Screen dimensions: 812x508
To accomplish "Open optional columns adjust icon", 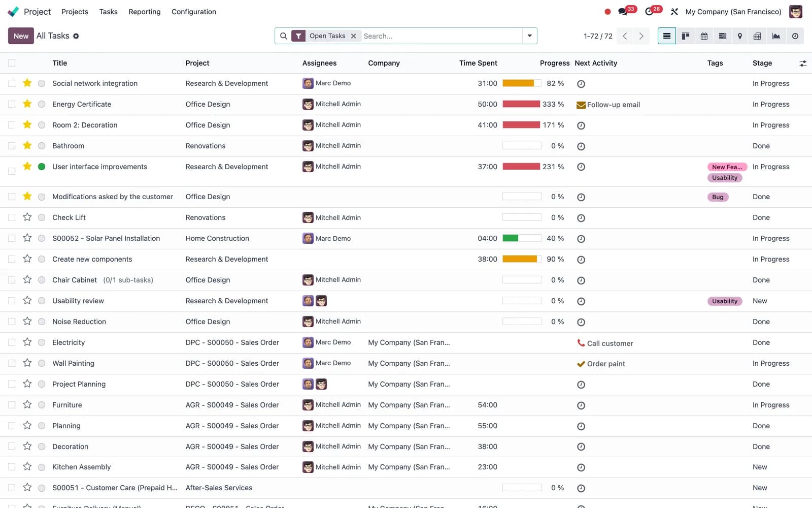I will [x=803, y=63].
